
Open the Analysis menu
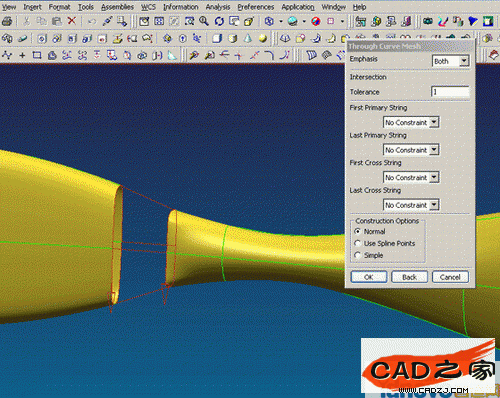point(218,7)
